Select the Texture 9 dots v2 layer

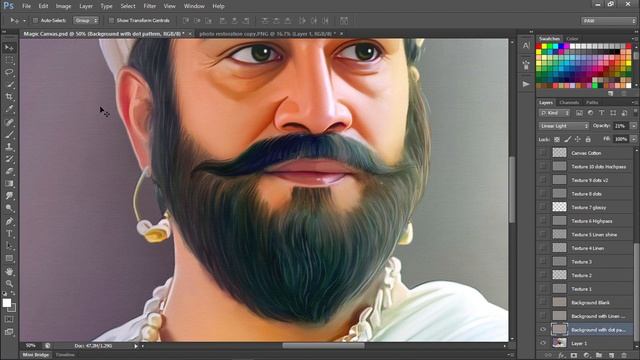pos(591,180)
